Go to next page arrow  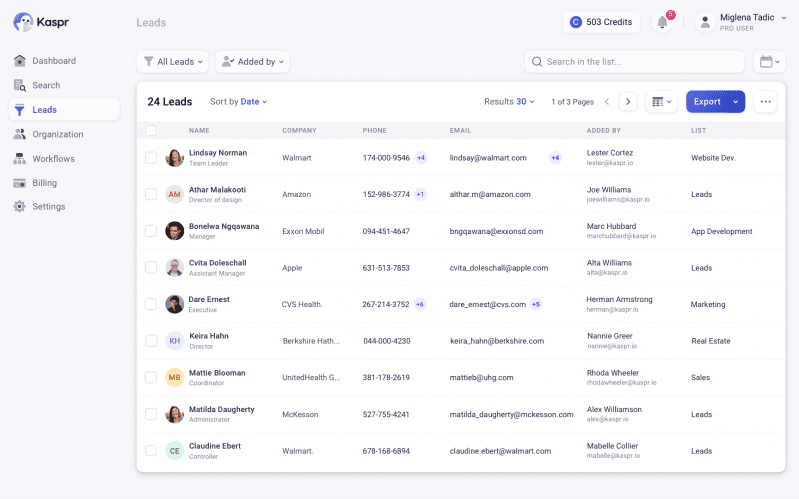click(628, 101)
